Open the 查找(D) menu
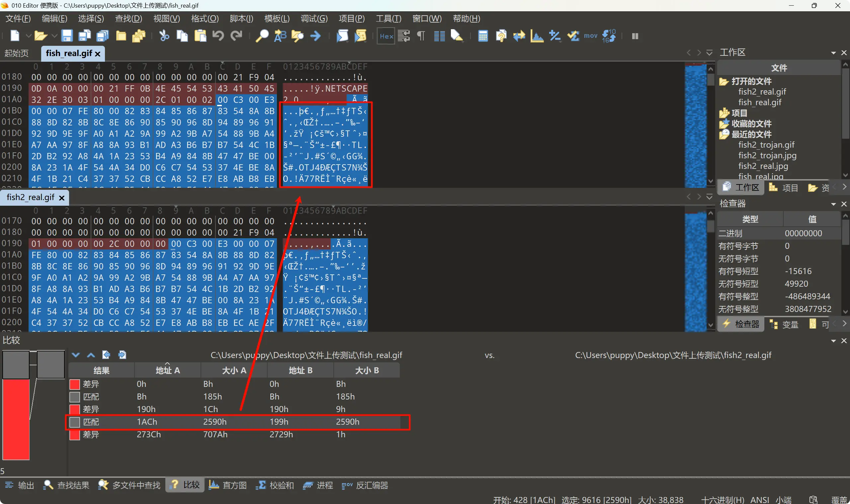 tap(128, 18)
